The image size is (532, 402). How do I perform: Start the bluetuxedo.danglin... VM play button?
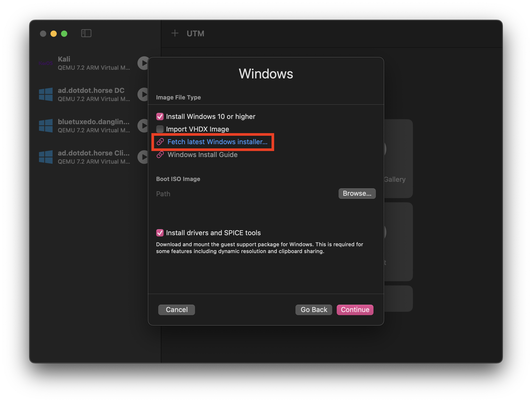tap(143, 126)
